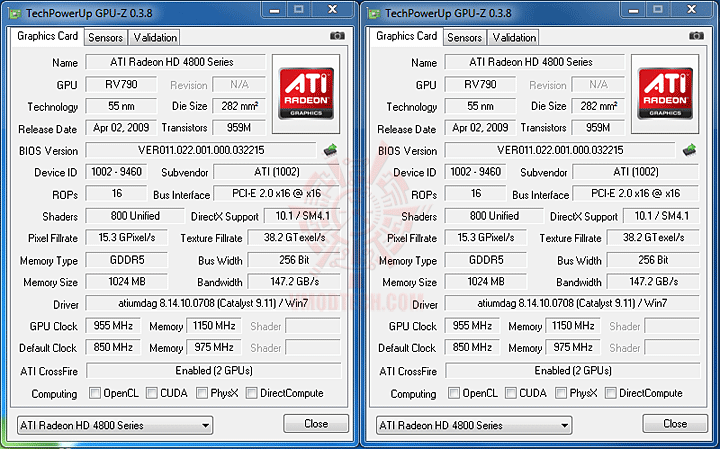This screenshot has height=449, width=720.
Task: Click the Name field in left window
Action: 175,62
